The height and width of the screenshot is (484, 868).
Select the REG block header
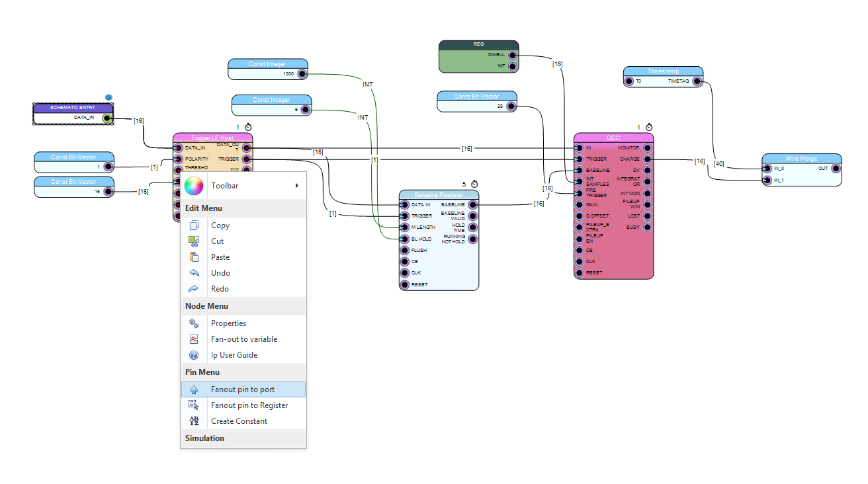(x=478, y=44)
